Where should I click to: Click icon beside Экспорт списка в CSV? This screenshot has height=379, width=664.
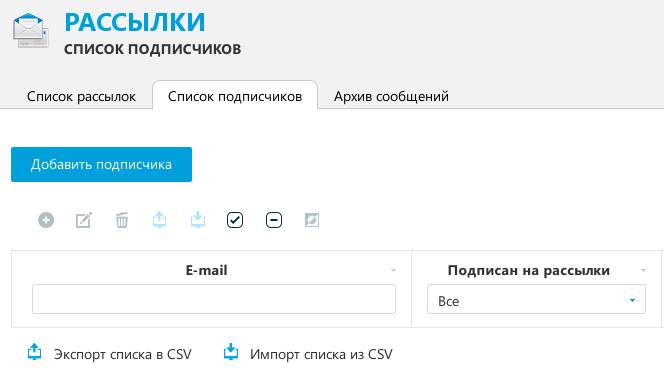coord(34,352)
